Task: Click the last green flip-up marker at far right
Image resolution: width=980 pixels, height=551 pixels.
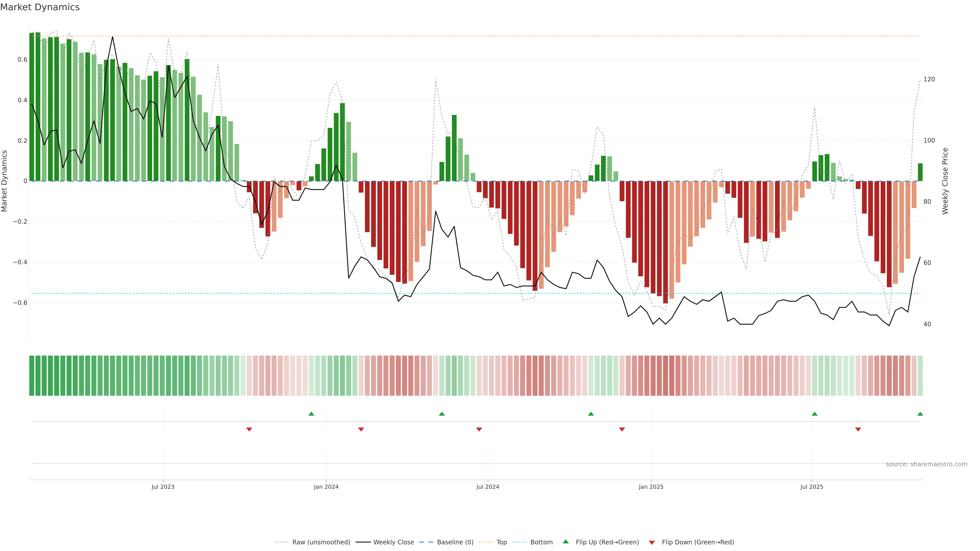Action: click(920, 414)
